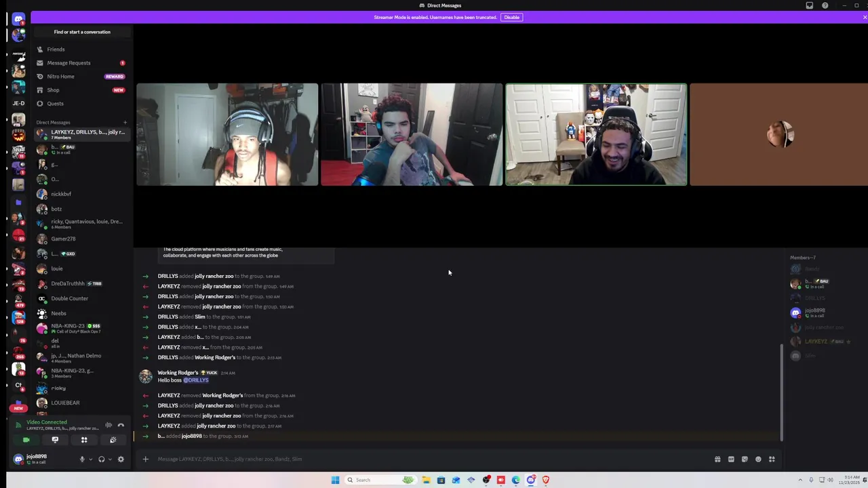The image size is (868, 488).
Task: Open the ricky, Quantavious, louie group chat
Action: point(81,224)
